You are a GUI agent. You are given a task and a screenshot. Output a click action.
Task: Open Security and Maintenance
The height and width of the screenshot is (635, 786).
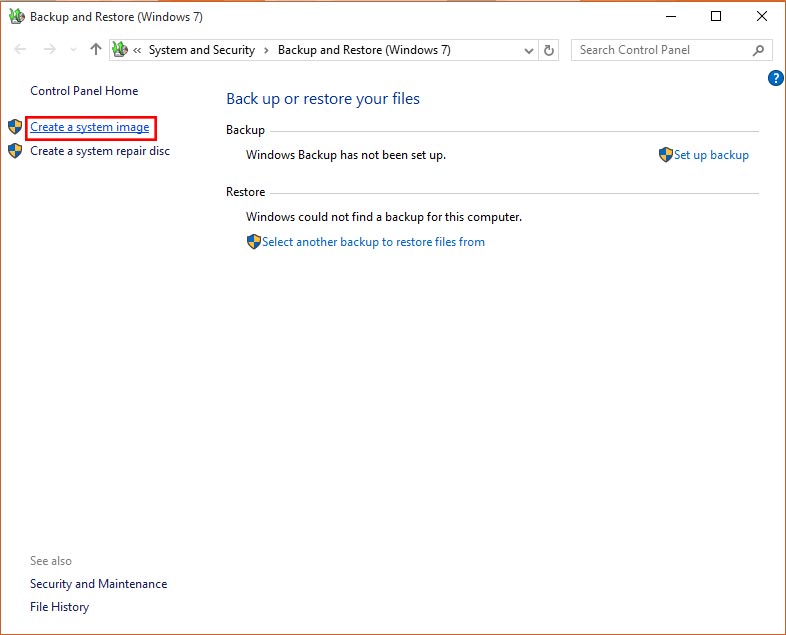point(98,584)
